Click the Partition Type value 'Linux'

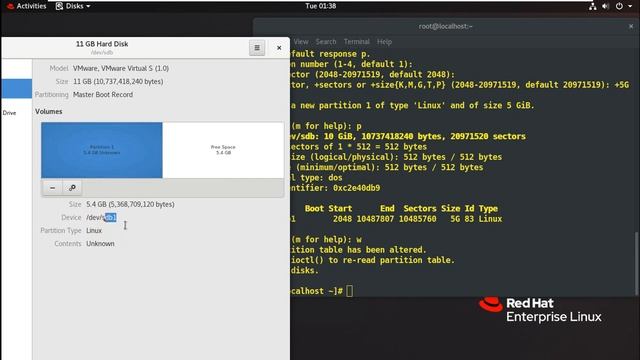click(x=94, y=231)
